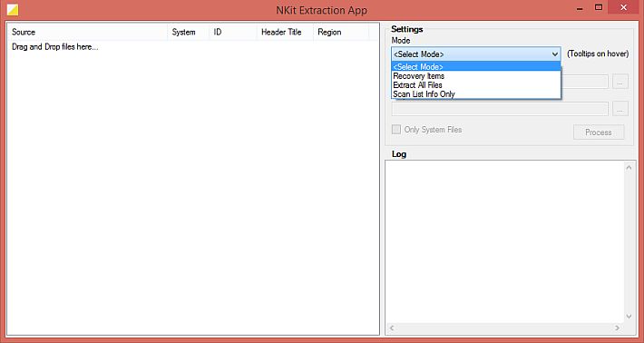The image size is (644, 343).
Task: Toggle the Only System Files checkbox
Action: 396,130
